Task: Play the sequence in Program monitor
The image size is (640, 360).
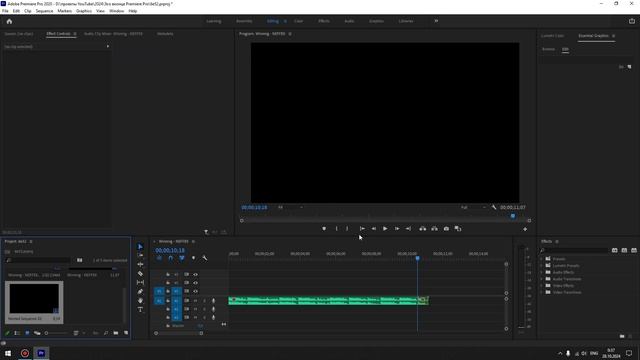Action: tap(385, 229)
